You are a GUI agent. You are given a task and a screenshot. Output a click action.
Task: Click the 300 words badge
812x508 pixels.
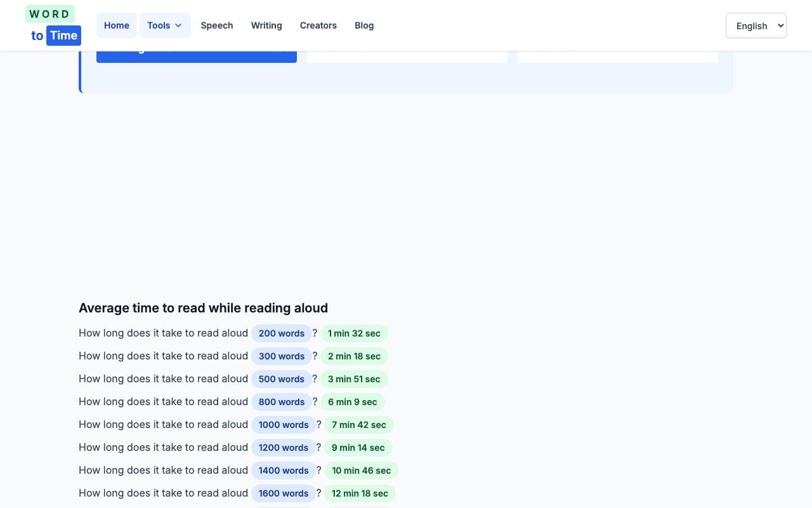tap(282, 356)
